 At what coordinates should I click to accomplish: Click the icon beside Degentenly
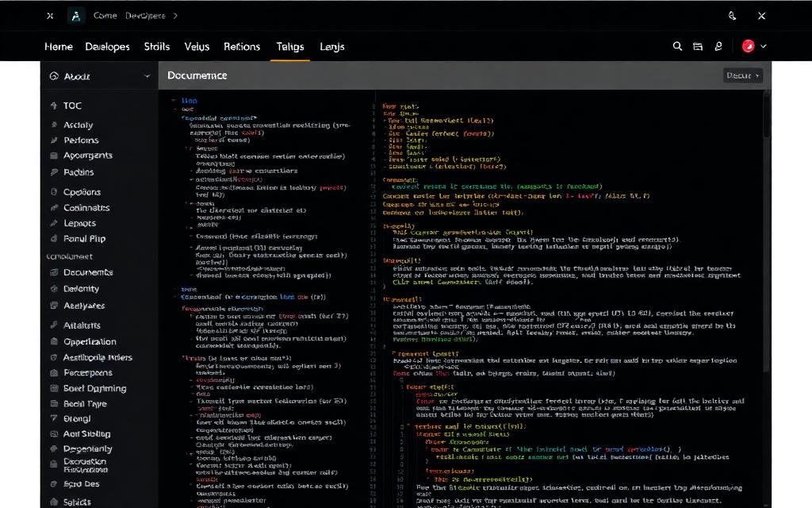pyautogui.click(x=54, y=449)
